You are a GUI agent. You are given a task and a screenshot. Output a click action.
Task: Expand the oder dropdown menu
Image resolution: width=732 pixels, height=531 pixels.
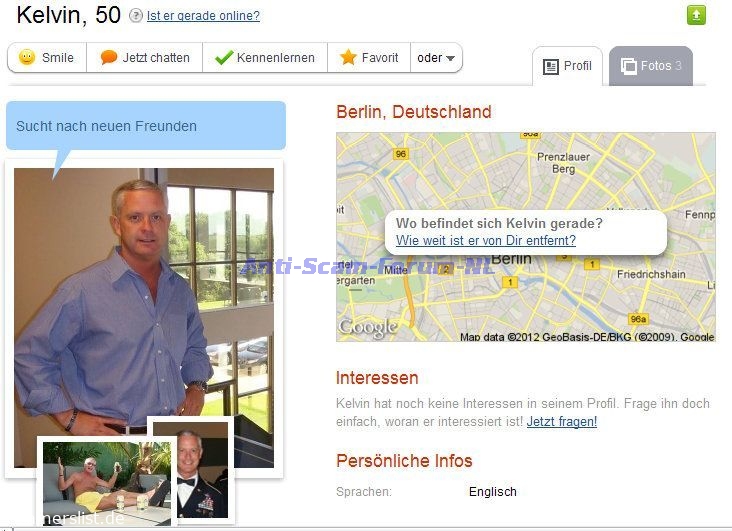[436, 57]
